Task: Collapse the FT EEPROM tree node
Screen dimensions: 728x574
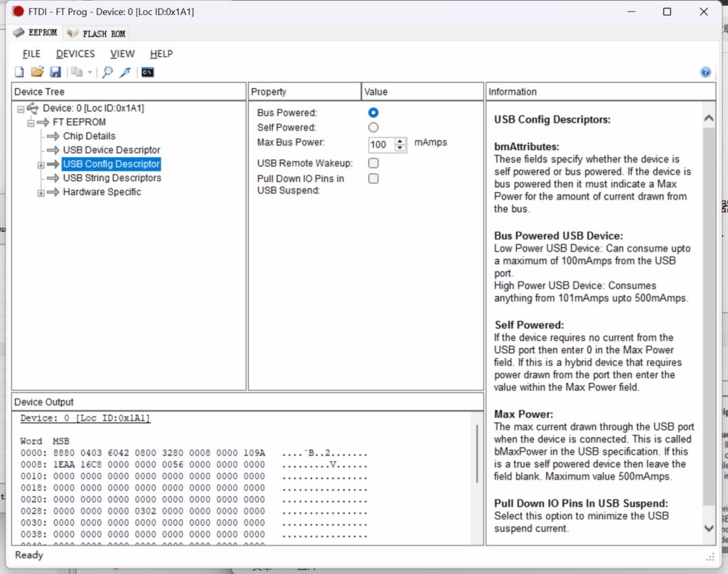Action: [31, 123]
